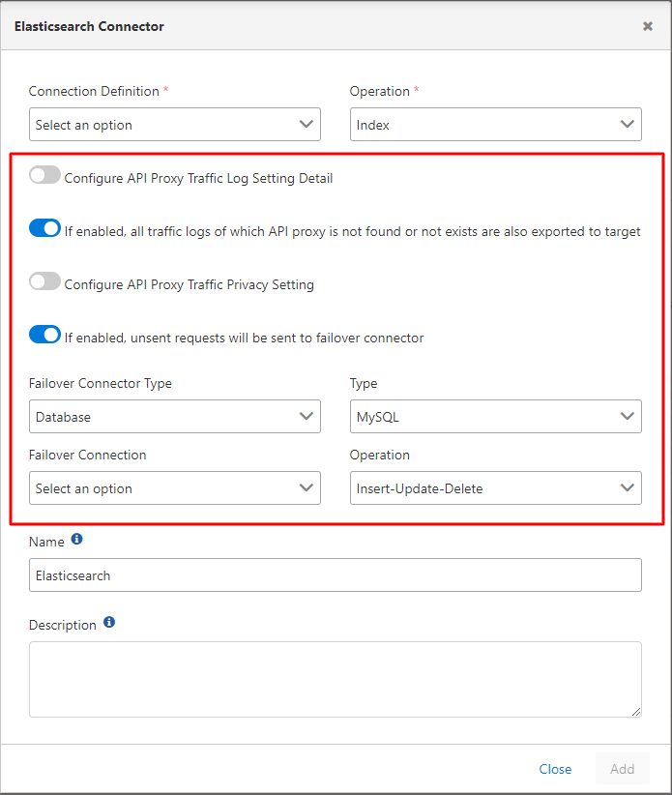Click the info icon next to Description
This screenshot has width=672, height=795.
[109, 623]
